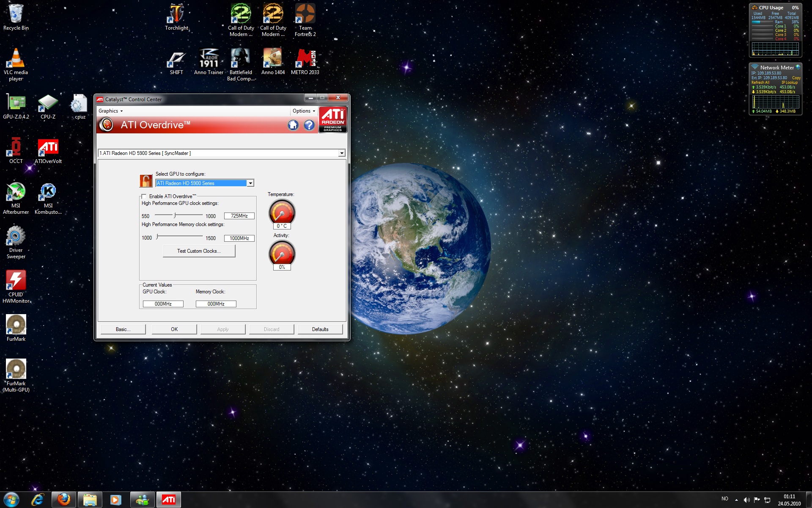
Task: Click the Basic... button
Action: pyautogui.click(x=123, y=329)
